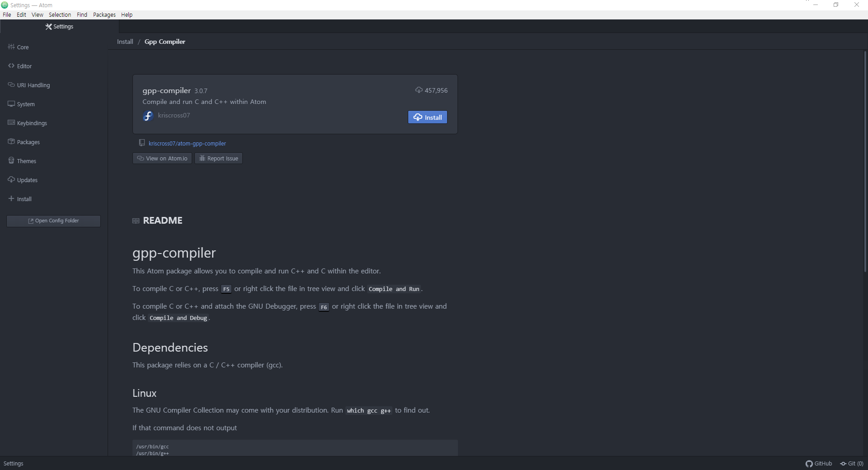Click the 457,956 downloads count
Screen dimensions: 868x470
pyautogui.click(x=436, y=90)
